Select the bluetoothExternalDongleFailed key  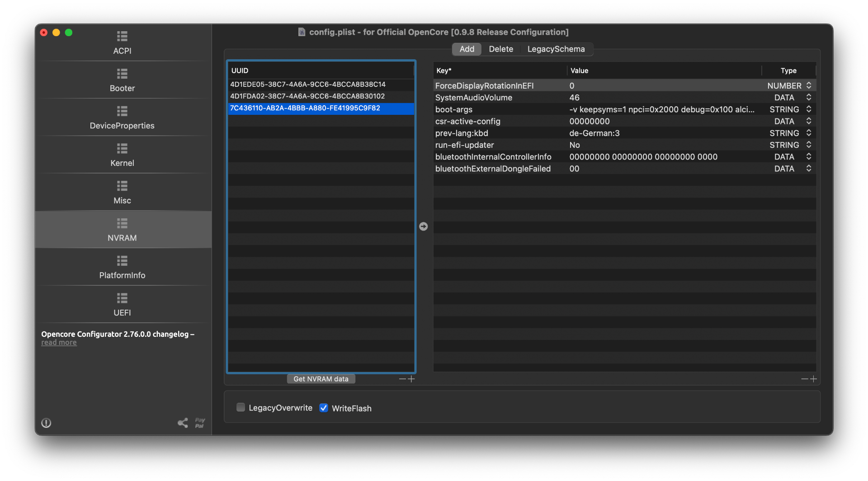(493, 168)
